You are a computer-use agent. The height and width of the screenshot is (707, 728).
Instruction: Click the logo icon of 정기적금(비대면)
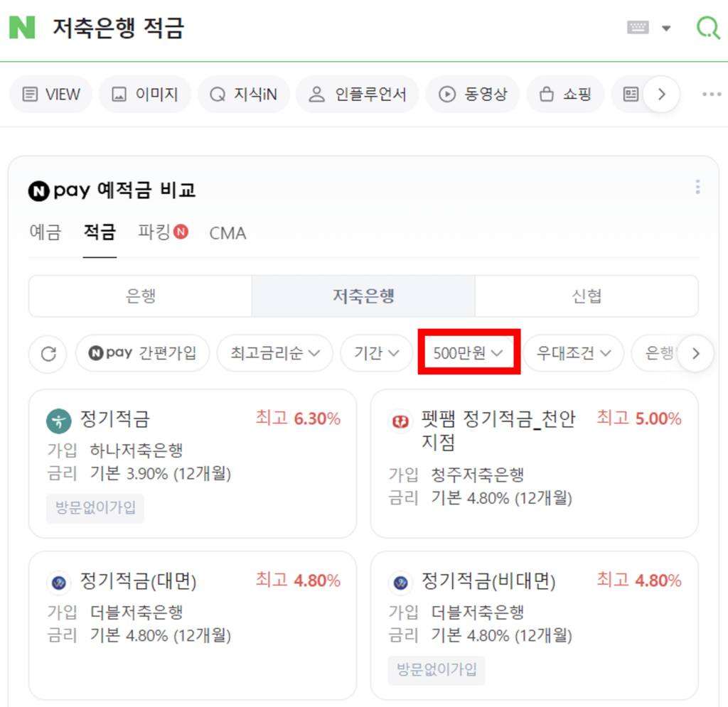401,583
